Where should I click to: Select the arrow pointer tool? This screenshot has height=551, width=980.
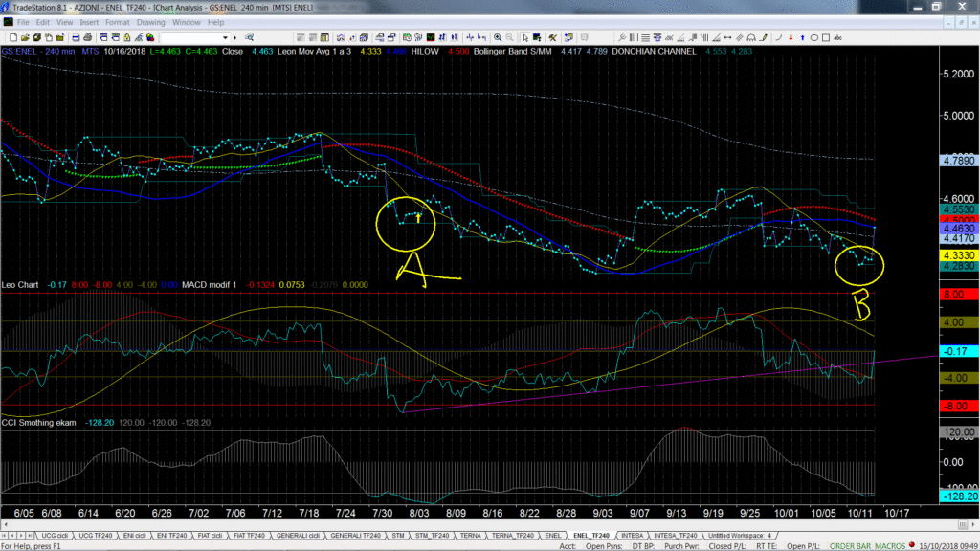click(x=525, y=38)
